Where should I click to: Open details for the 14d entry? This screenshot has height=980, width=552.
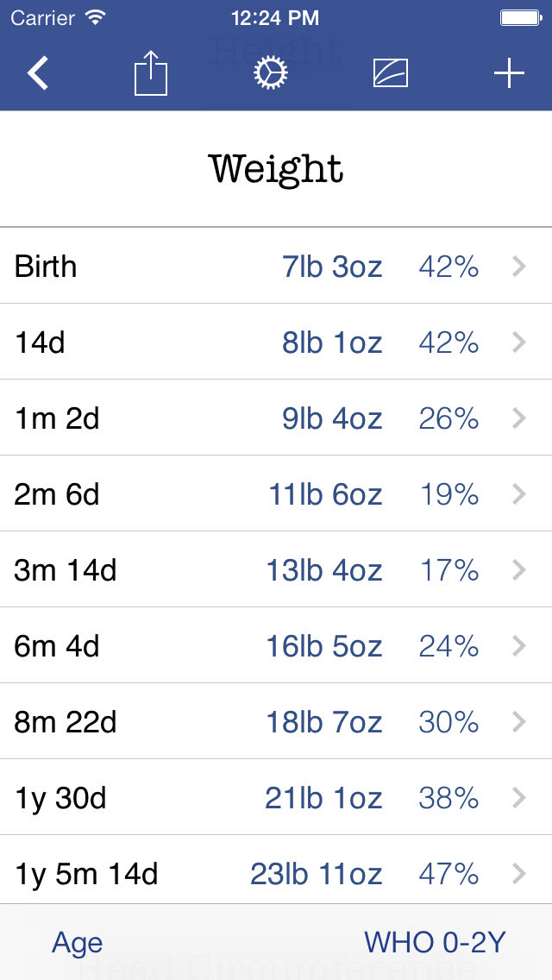276,342
